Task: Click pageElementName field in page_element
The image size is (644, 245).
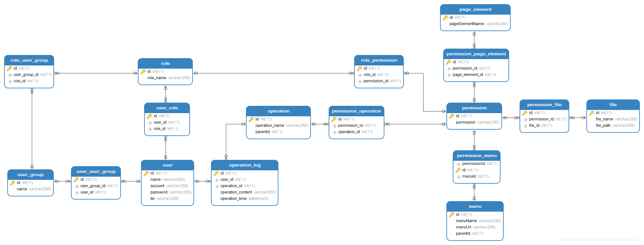Action: [x=479, y=24]
